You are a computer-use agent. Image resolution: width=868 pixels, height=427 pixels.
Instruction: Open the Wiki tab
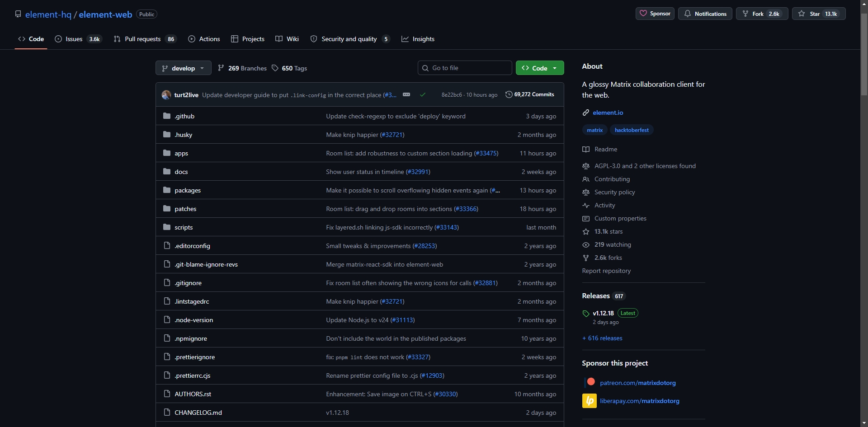(x=287, y=39)
